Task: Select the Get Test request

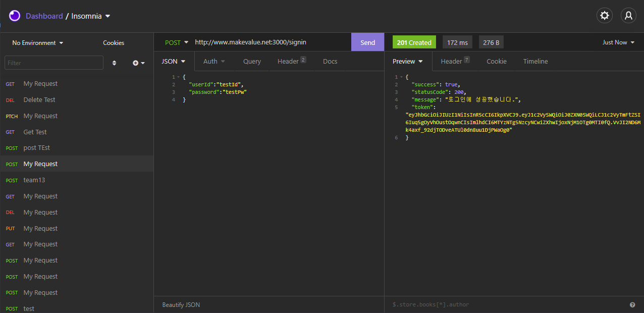Action: [77, 132]
